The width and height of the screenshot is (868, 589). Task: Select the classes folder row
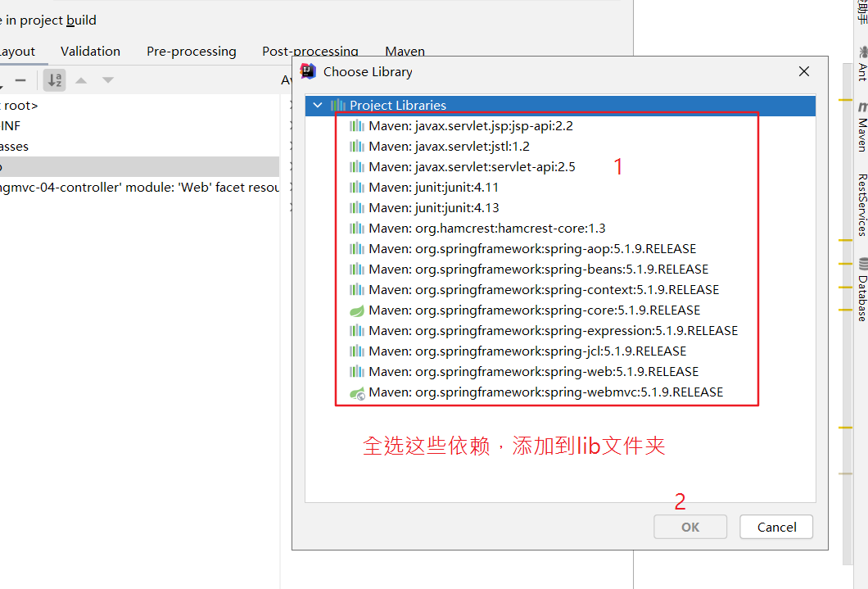coord(139,146)
